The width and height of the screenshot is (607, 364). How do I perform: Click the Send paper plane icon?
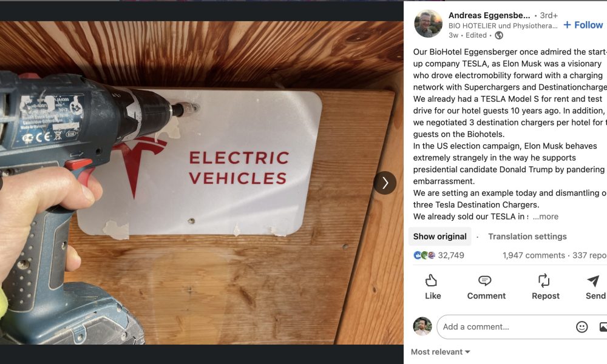pos(593,280)
